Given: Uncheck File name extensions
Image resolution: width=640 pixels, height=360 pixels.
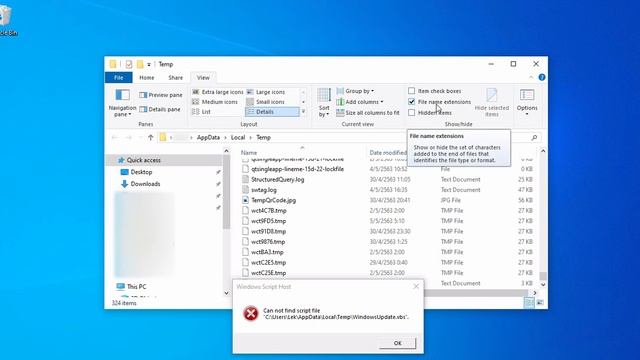Looking at the screenshot, I should (411, 102).
